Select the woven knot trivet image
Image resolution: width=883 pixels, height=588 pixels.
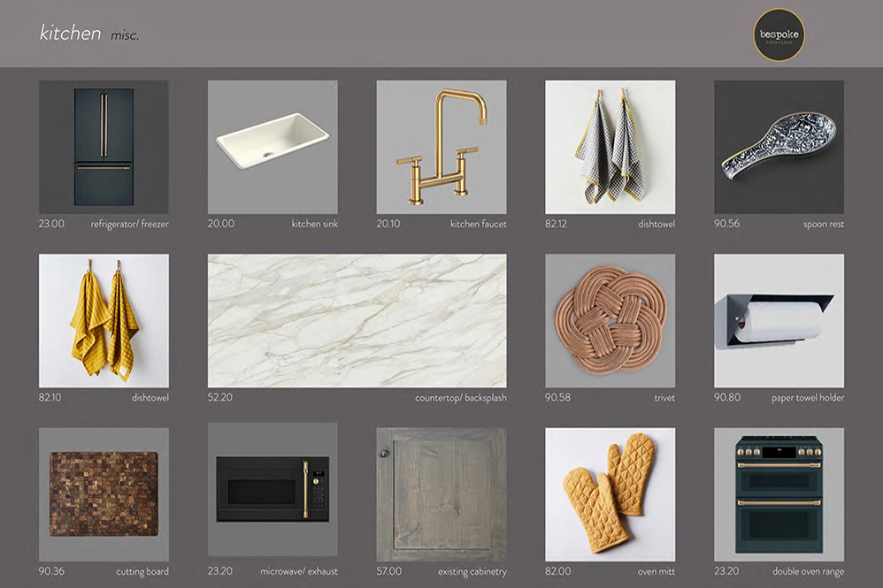point(610,320)
